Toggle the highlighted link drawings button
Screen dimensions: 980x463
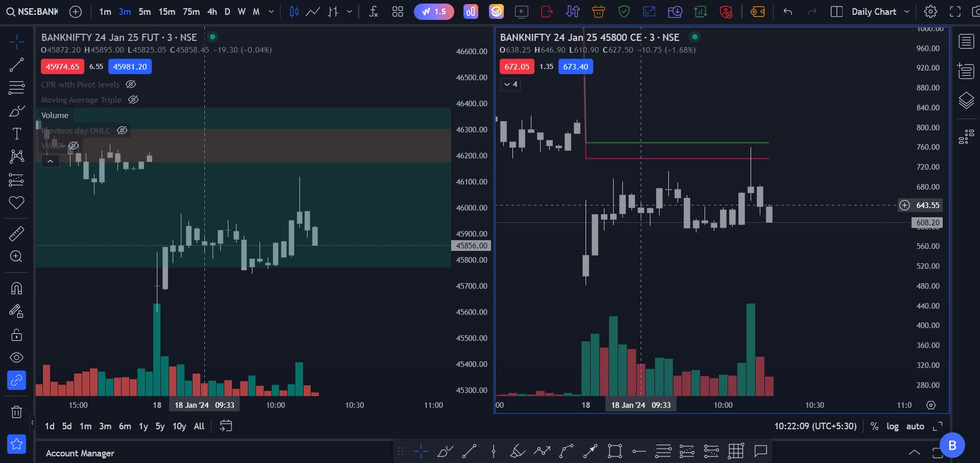pos(16,381)
